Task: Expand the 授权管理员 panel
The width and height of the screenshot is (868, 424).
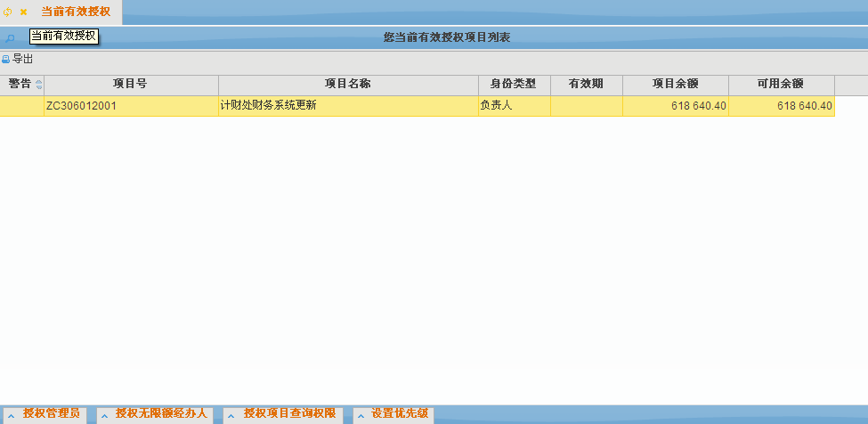Action: (45, 414)
